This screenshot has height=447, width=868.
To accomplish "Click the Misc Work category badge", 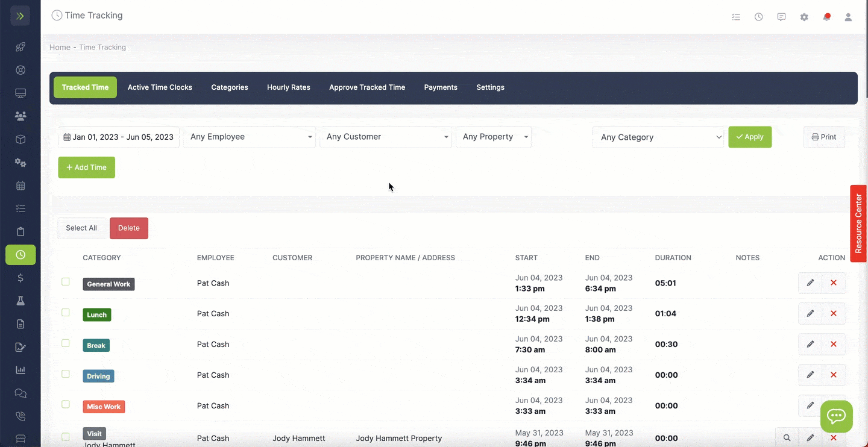I will [x=104, y=407].
